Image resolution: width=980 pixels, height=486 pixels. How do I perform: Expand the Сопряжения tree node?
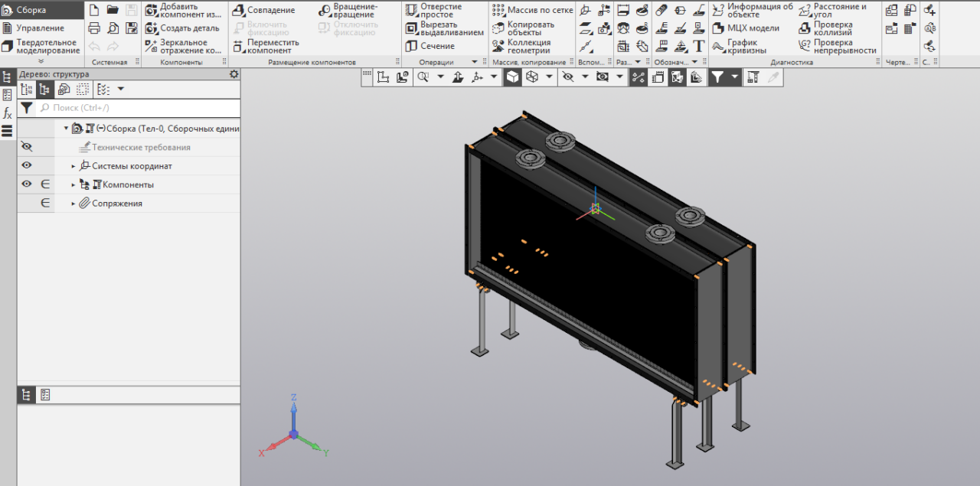click(74, 204)
